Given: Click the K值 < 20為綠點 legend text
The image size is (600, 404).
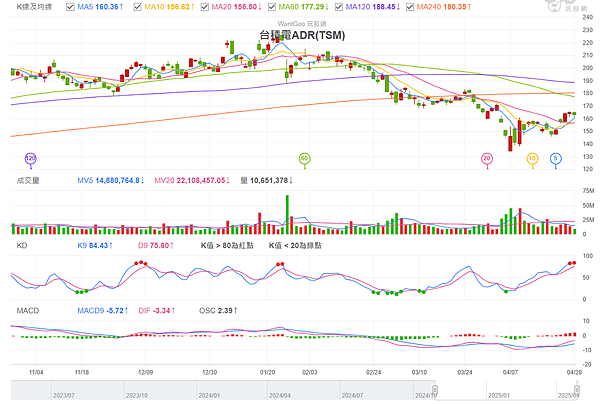Looking at the screenshot, I should coord(295,246).
